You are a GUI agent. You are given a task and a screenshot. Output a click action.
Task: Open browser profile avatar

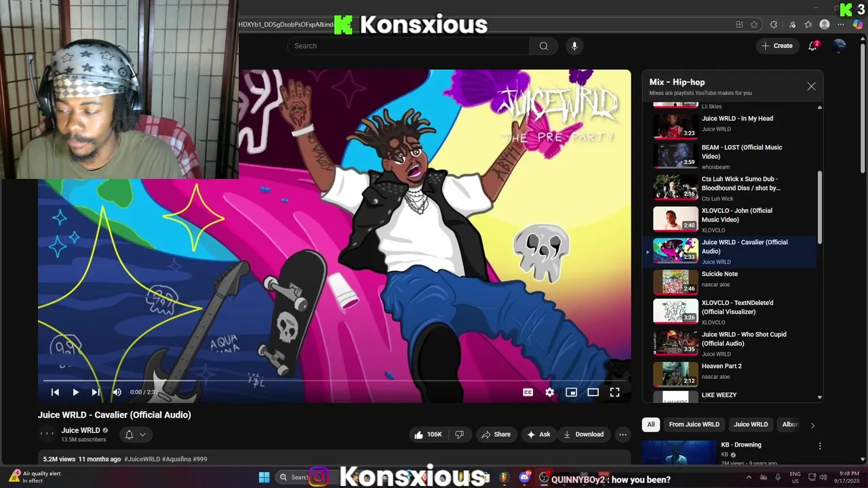[825, 24]
